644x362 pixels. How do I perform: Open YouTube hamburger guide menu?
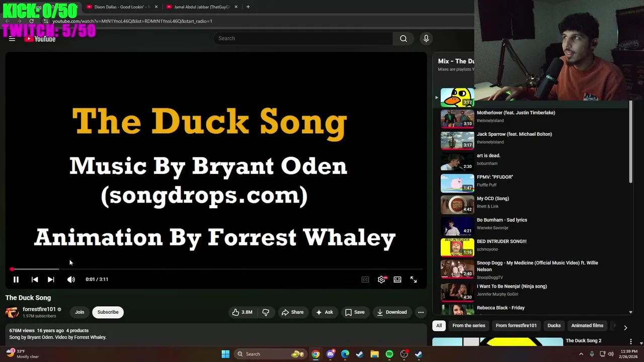(x=12, y=39)
